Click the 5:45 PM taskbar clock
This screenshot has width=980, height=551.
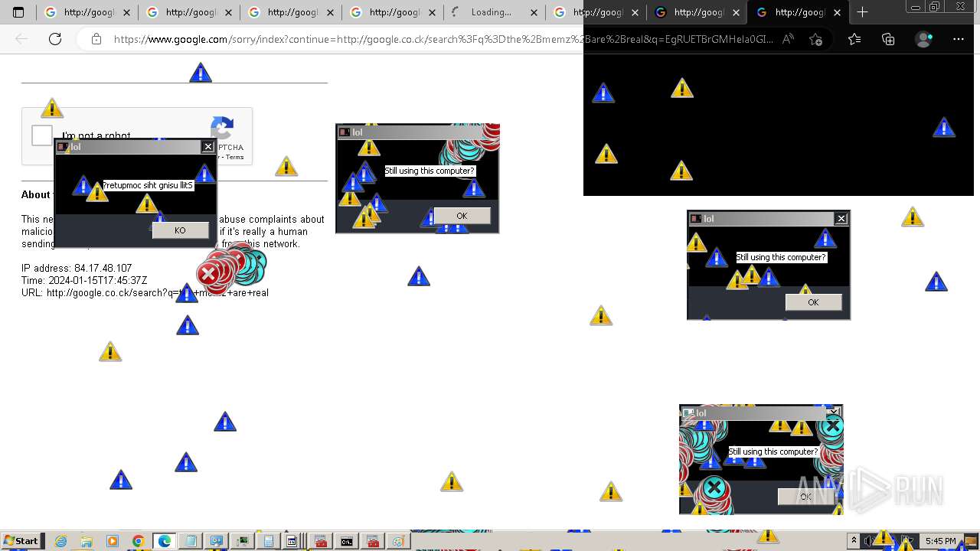pos(941,541)
